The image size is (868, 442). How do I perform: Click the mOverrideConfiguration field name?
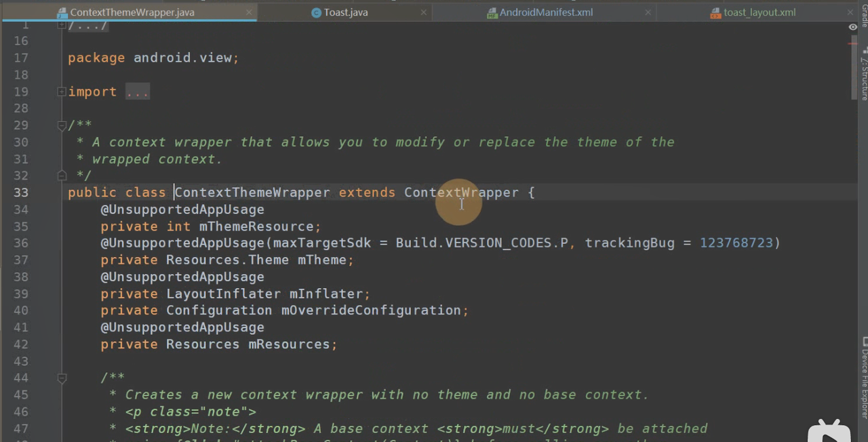point(371,310)
